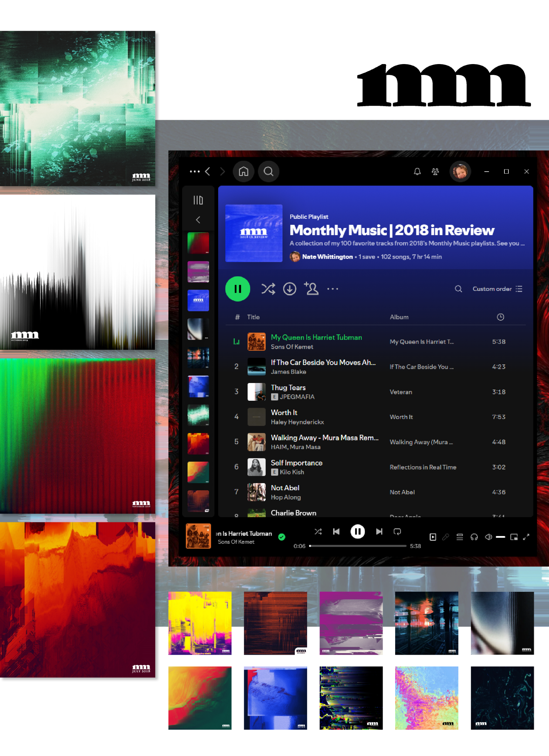Invite collaborators to playlist
This screenshot has width=549, height=756.
coord(311,289)
